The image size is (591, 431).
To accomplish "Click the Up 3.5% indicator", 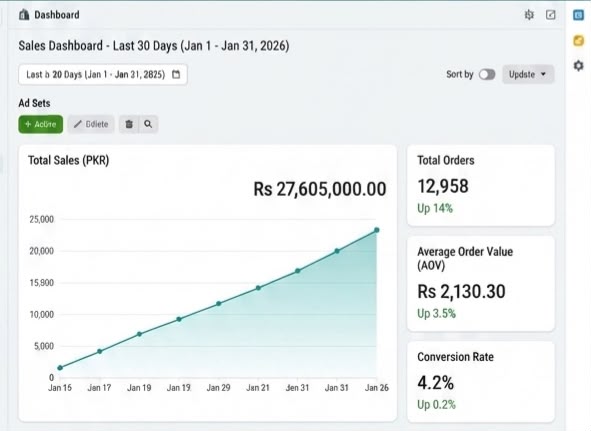I will (x=436, y=313).
